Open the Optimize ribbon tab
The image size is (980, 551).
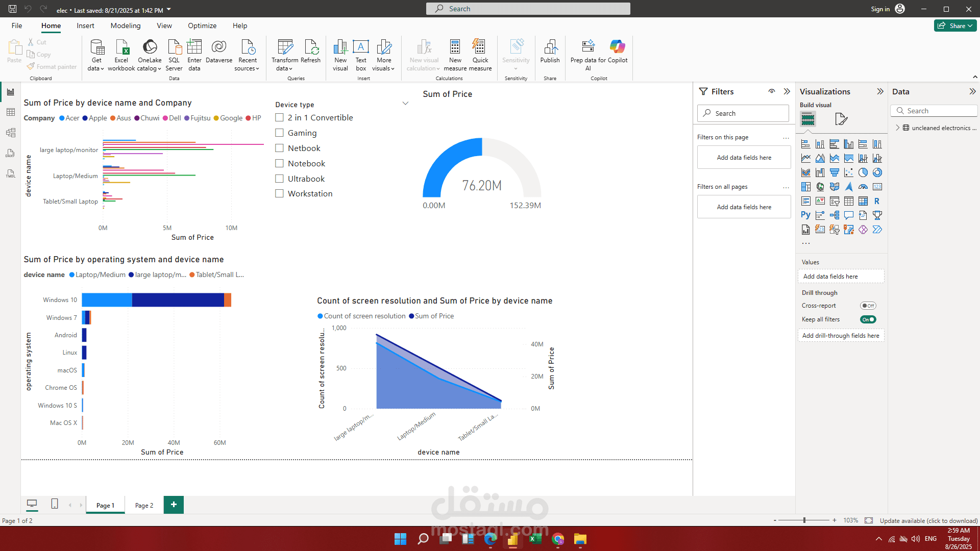tap(202, 26)
